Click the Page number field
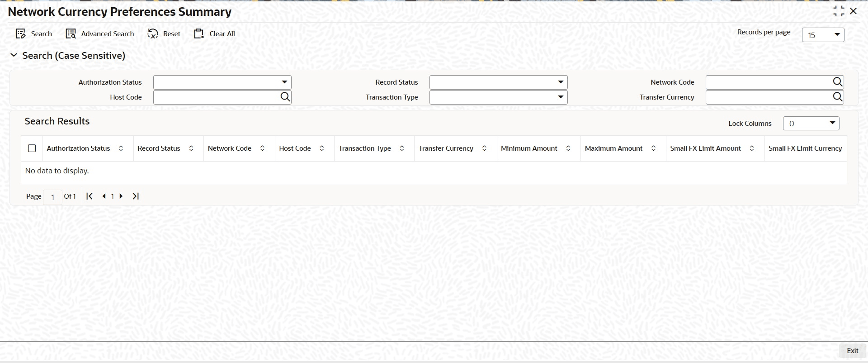 pyautogui.click(x=52, y=197)
